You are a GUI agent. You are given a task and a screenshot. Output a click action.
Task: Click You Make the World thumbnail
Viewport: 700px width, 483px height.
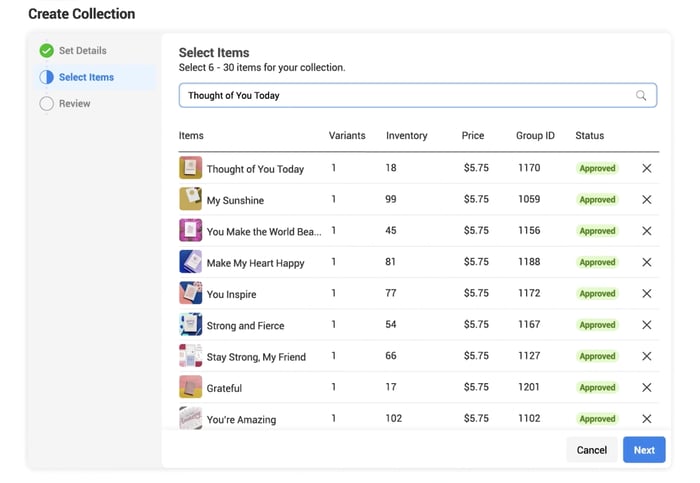tap(190, 231)
